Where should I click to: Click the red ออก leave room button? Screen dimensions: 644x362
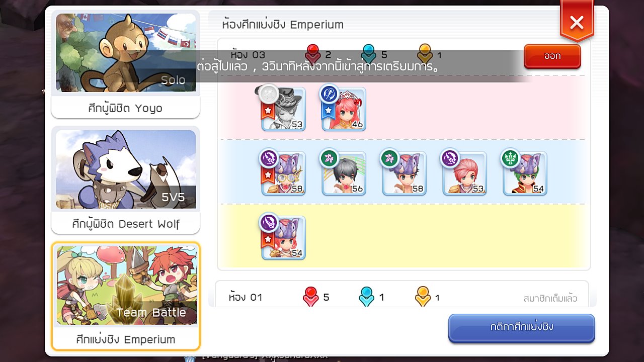(552, 56)
